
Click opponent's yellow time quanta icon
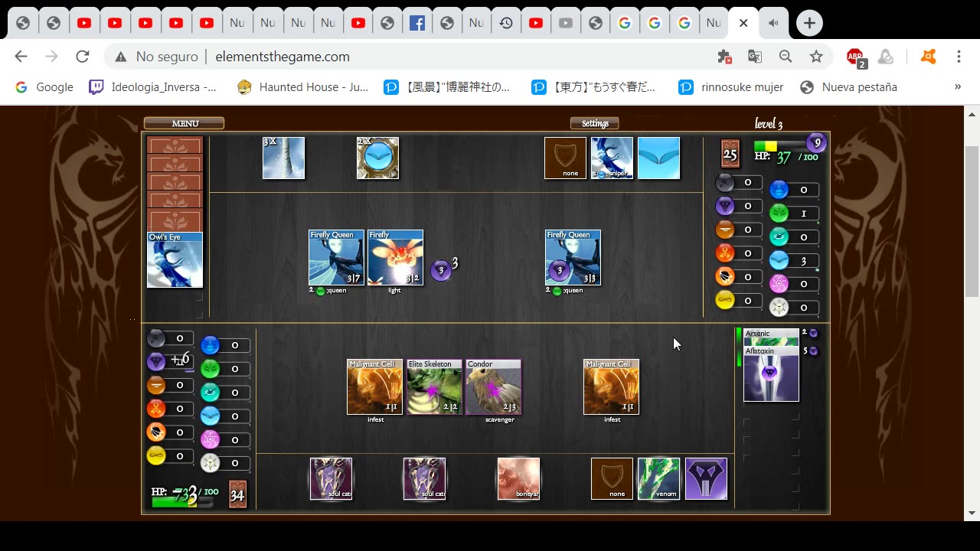[725, 301]
